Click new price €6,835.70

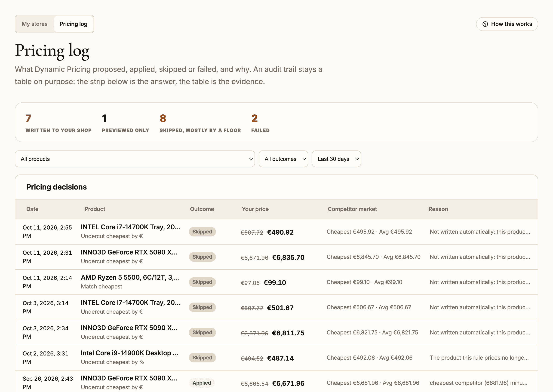288,257
